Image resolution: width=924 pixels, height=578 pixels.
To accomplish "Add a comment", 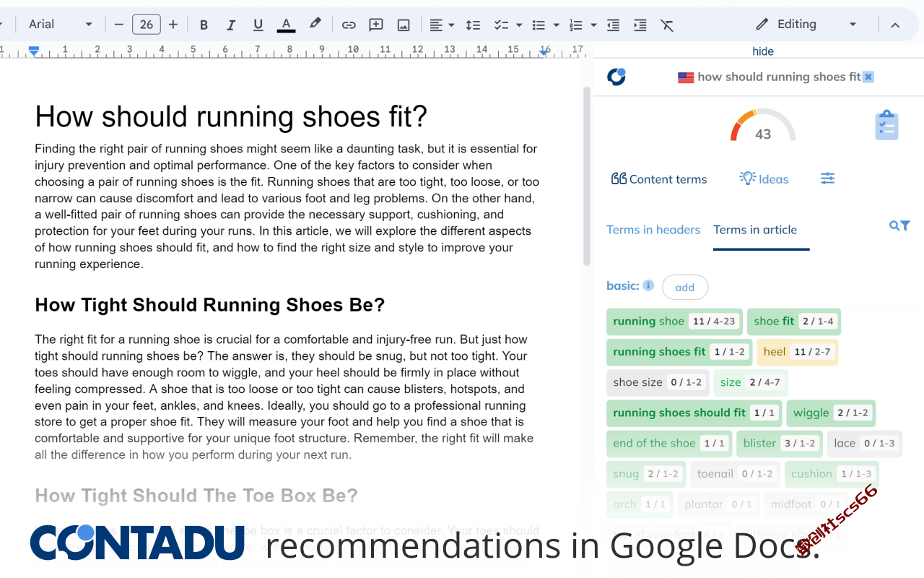I will (376, 25).
